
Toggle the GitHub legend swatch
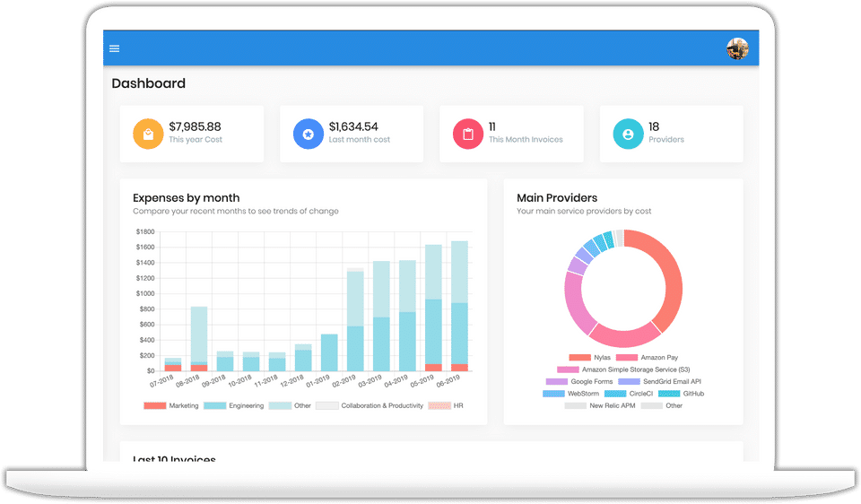669,394
